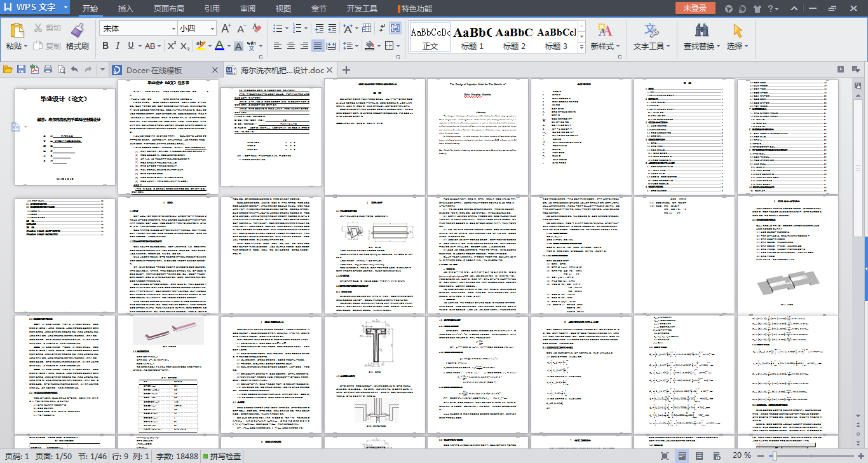Switch to full-screen view in status bar
Screen dimensions: 868x463
[x=665, y=456]
